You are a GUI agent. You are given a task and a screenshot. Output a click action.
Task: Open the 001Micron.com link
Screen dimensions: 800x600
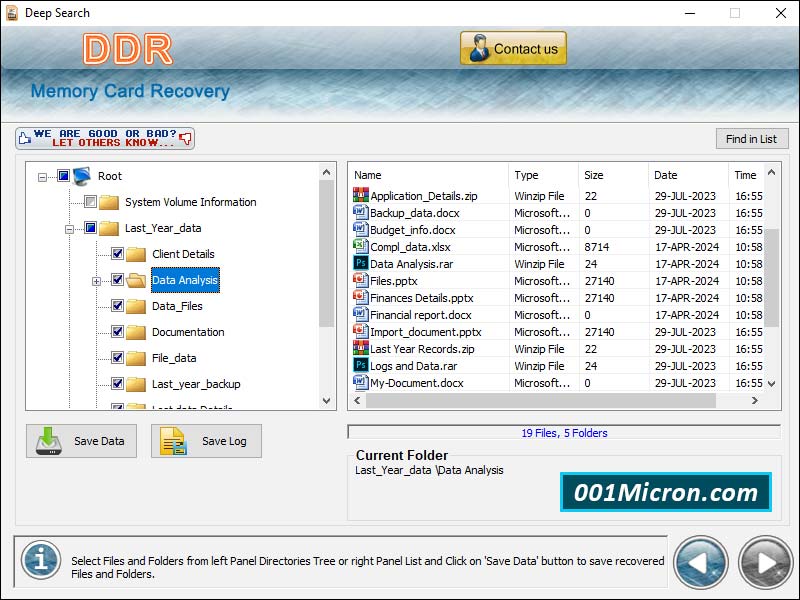[666, 492]
